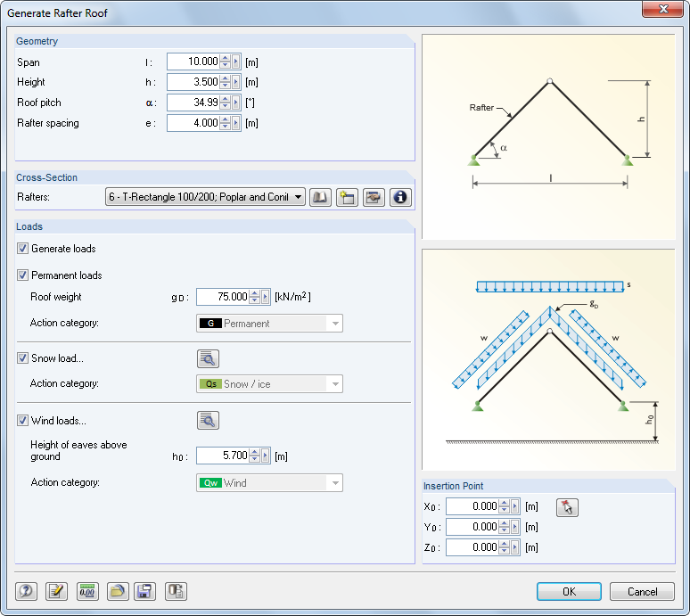Viewport: 690px width, 616px height.
Task: Adjust the Height value spinner arrows
Action: 226,82
